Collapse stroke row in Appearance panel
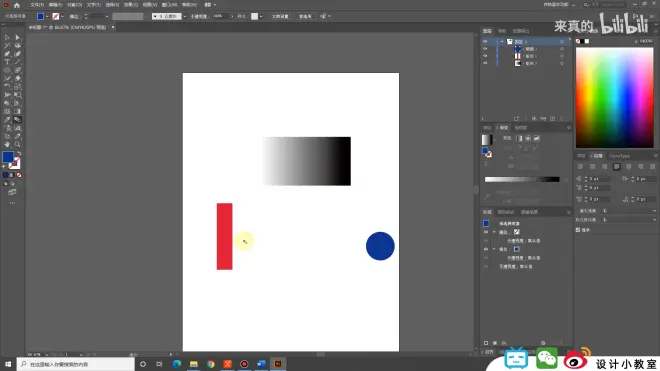 494,232
